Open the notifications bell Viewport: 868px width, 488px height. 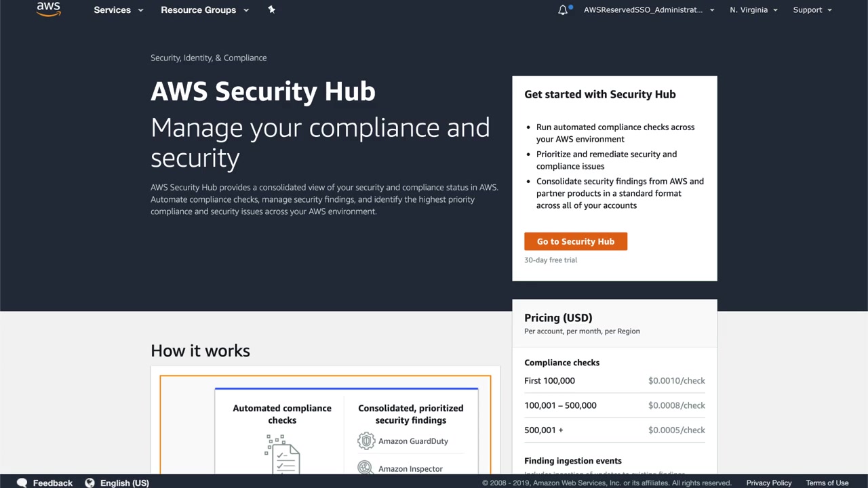[563, 10]
